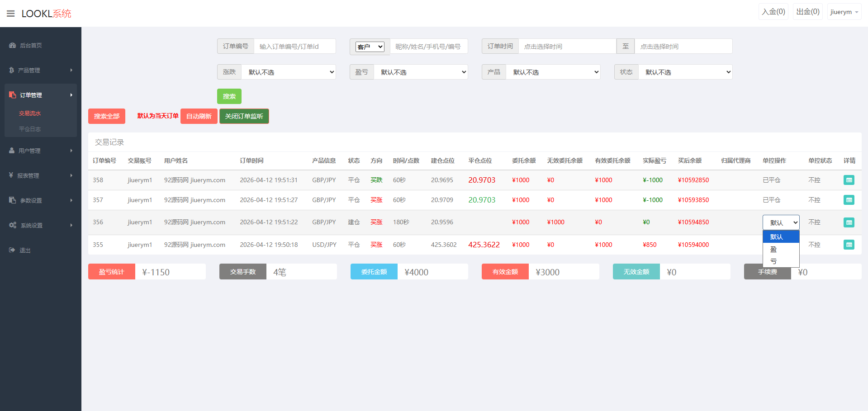This screenshot has width=868, height=411.
Task: Open details icon for order 357
Action: (x=849, y=200)
